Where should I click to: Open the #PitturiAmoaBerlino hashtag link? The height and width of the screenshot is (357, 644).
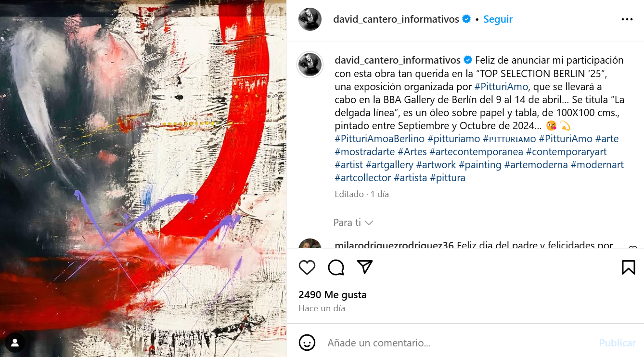click(x=380, y=139)
